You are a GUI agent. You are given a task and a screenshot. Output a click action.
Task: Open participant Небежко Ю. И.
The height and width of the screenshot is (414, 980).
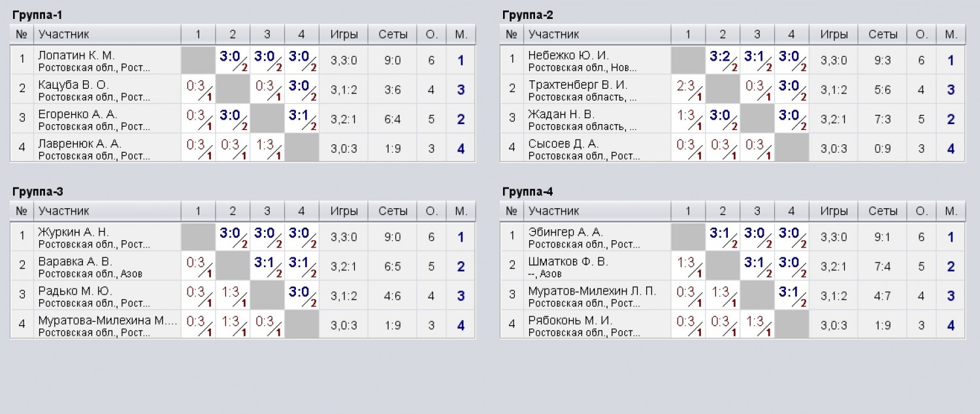568,56
